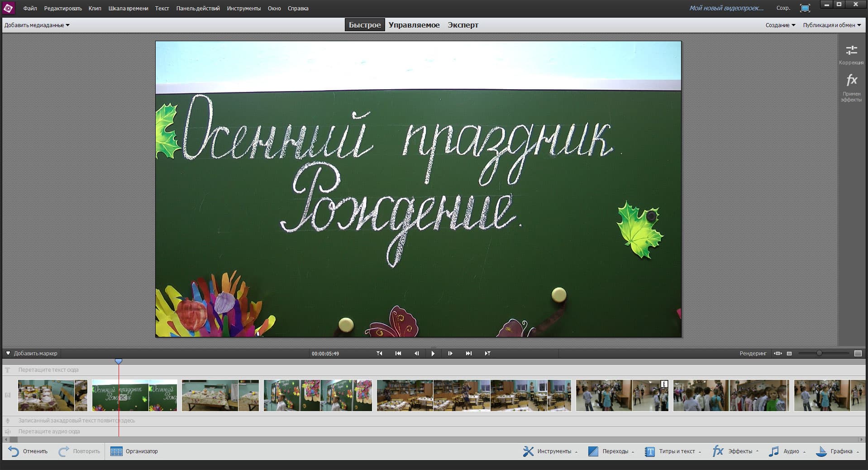868x470 pixels.
Task: Switch to Быстрое view mode
Action: click(x=364, y=25)
